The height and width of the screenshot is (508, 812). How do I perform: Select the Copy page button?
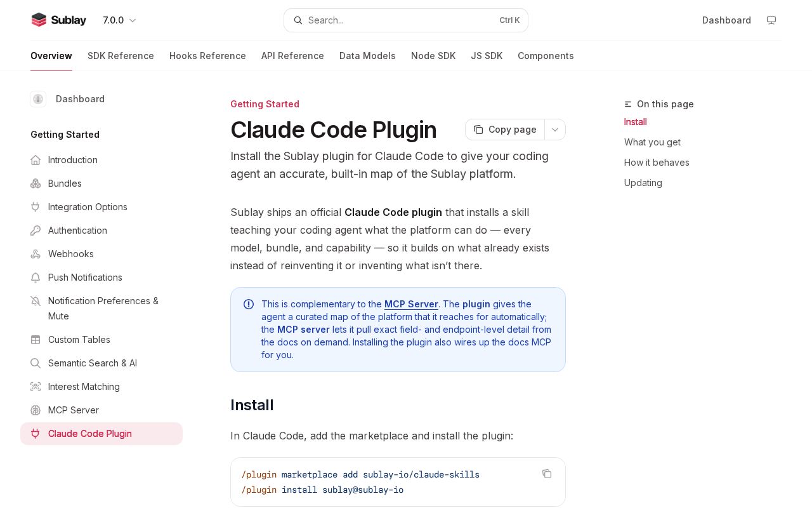505,130
